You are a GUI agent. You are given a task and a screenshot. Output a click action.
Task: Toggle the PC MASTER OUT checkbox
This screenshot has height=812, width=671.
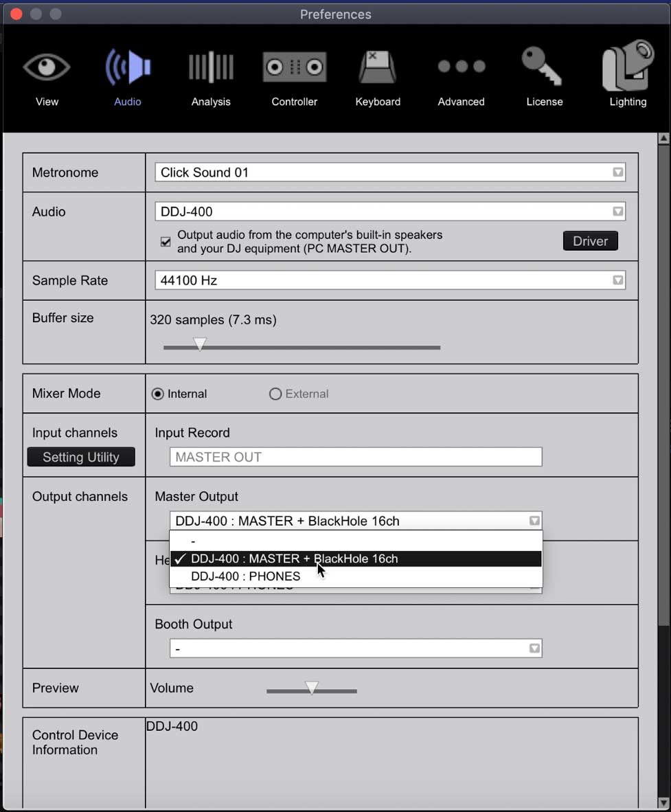(166, 242)
